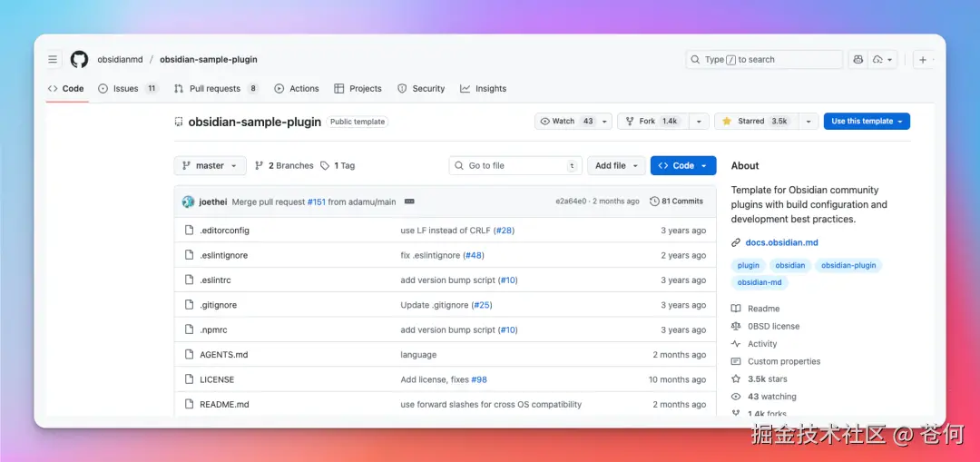Toggle the Starred button
The image size is (980, 462).
coord(756,122)
